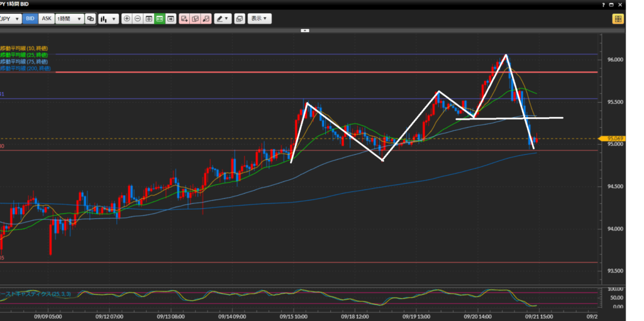Switch price display to BID

click(x=30, y=19)
